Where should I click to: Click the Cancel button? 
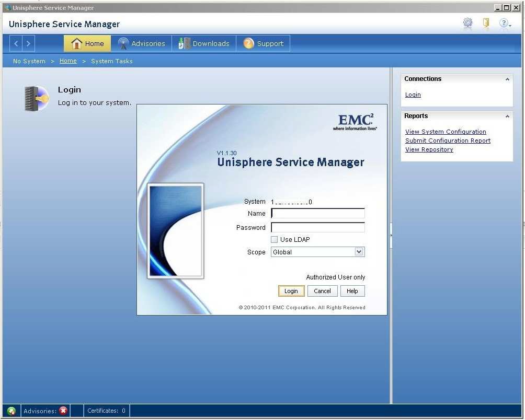[322, 291]
